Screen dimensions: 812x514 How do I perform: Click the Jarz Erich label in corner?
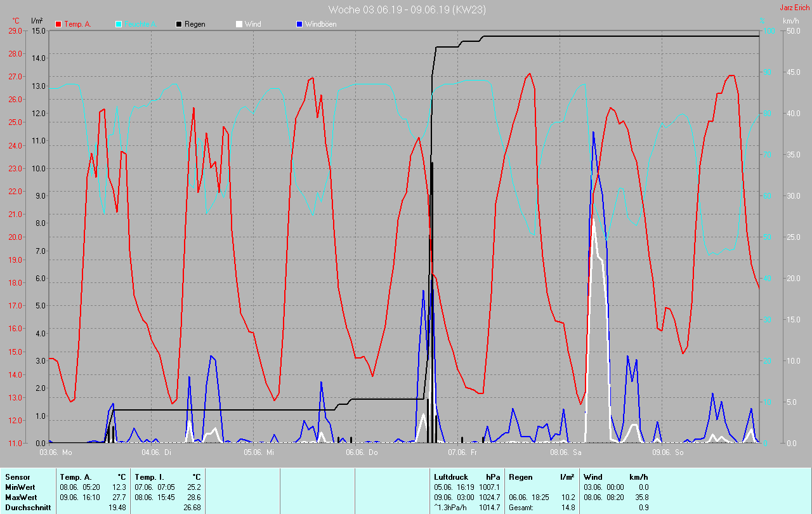pos(794,8)
